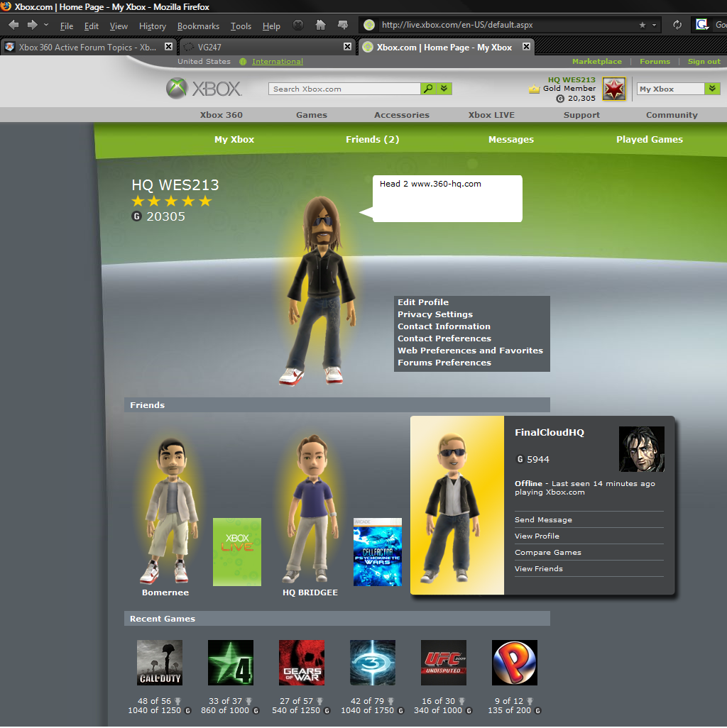Click the International link
The height and width of the screenshot is (728, 727).
tap(278, 61)
